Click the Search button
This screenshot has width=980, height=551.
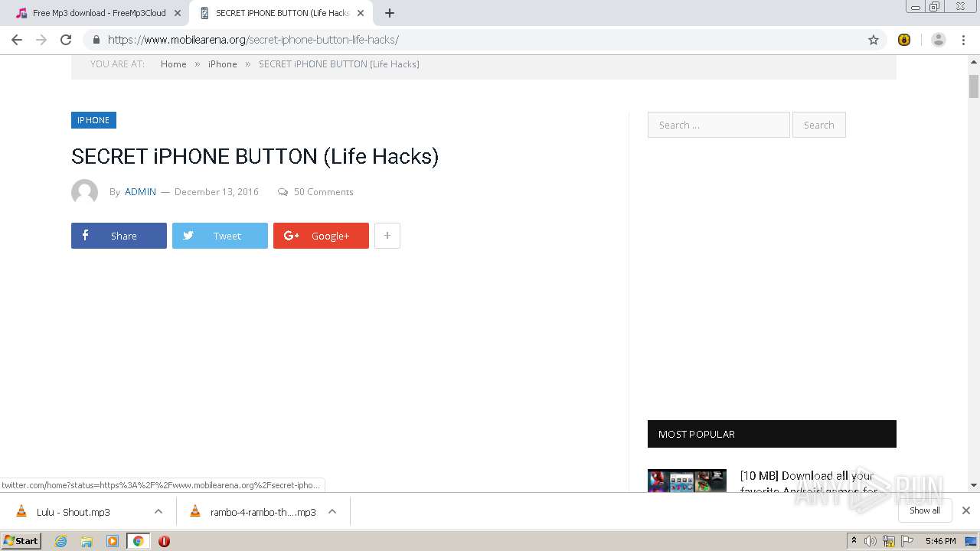tap(818, 125)
